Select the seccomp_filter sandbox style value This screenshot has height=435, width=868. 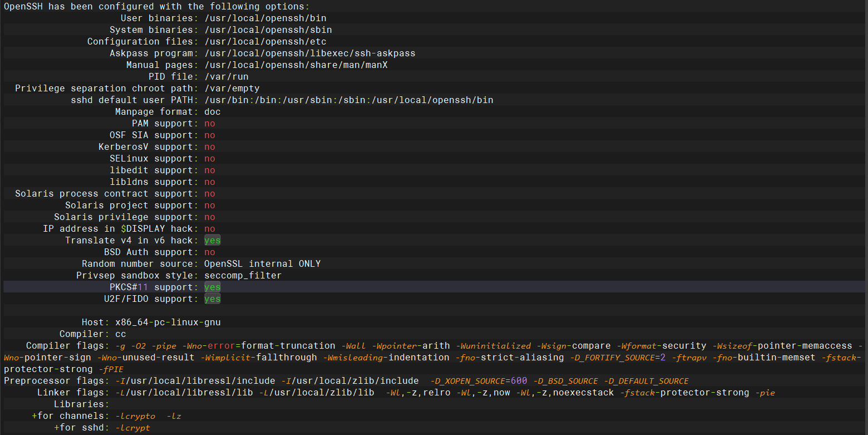[x=243, y=276]
